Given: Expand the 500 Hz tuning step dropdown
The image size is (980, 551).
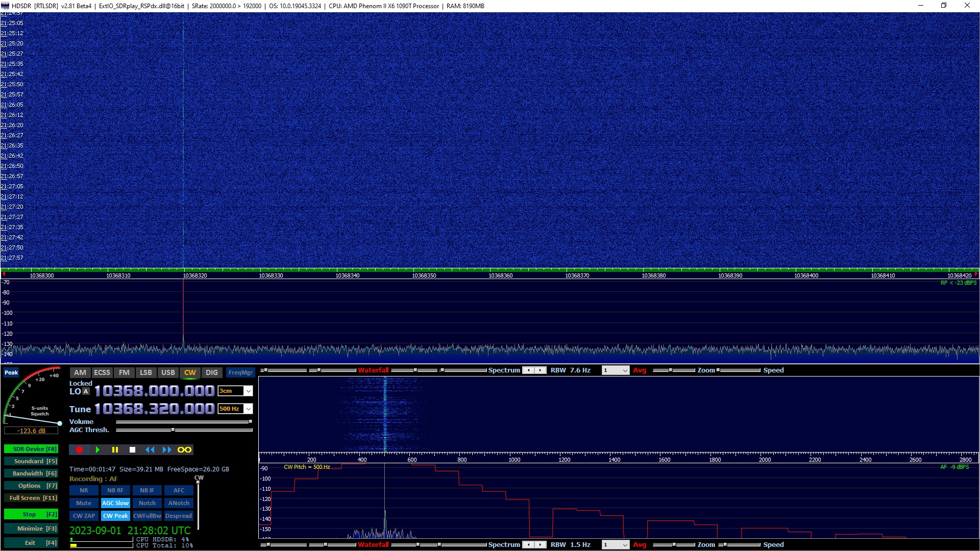Looking at the screenshot, I should 248,409.
